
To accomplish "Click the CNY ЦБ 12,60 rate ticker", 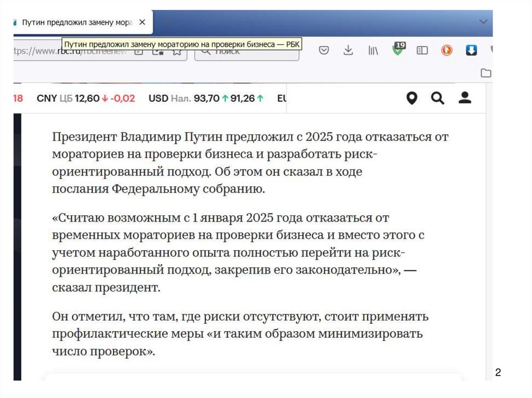I will [x=86, y=98].
